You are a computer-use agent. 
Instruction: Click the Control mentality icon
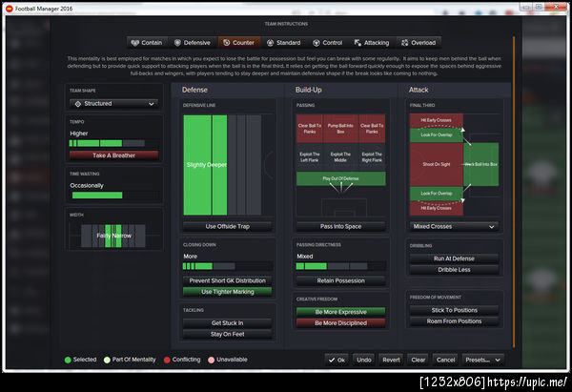pyautogui.click(x=317, y=43)
